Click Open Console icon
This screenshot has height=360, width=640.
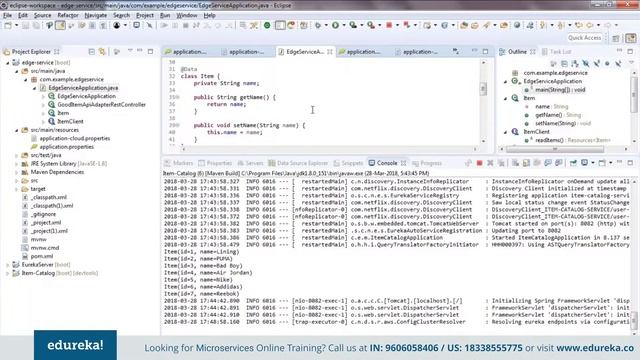[x=602, y=163]
